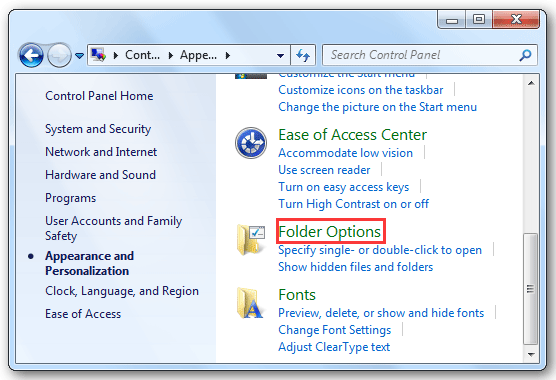The image size is (556, 380).
Task: Click the Search Control Panel field
Action: pos(422,55)
